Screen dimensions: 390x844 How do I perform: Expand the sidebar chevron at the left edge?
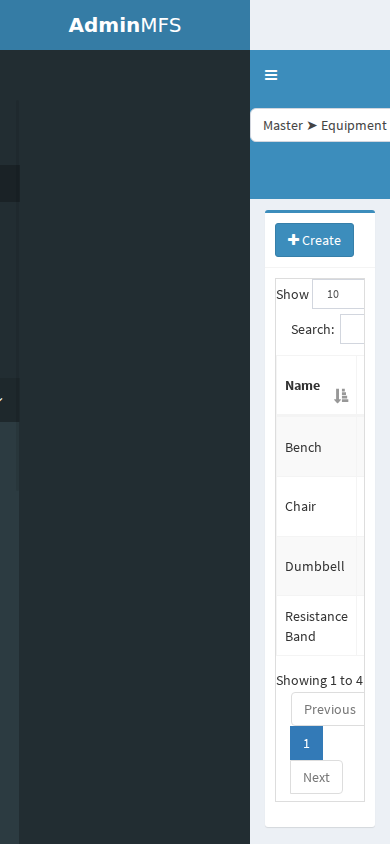[1, 400]
